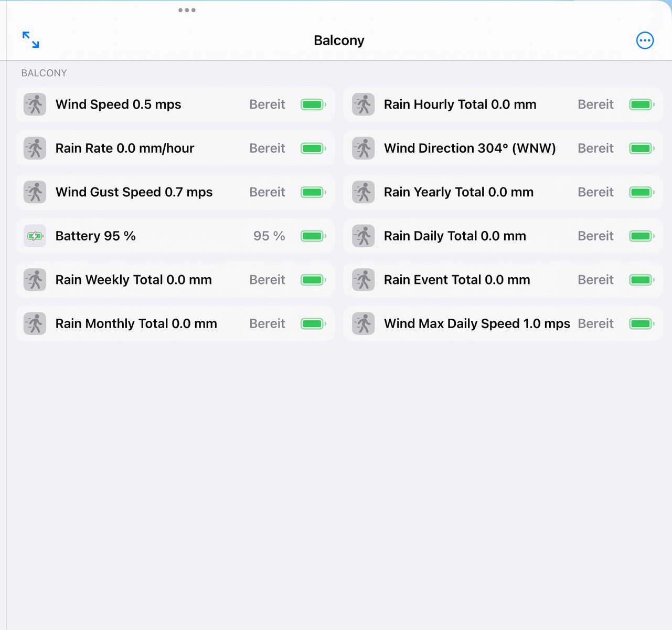Click the Rain Hourly Total sensor icon
This screenshot has width=672, height=630.
pos(364,104)
